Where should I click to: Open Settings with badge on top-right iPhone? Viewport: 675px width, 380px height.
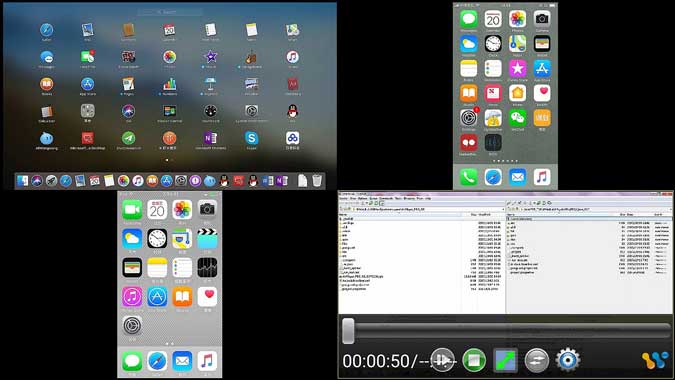468,118
